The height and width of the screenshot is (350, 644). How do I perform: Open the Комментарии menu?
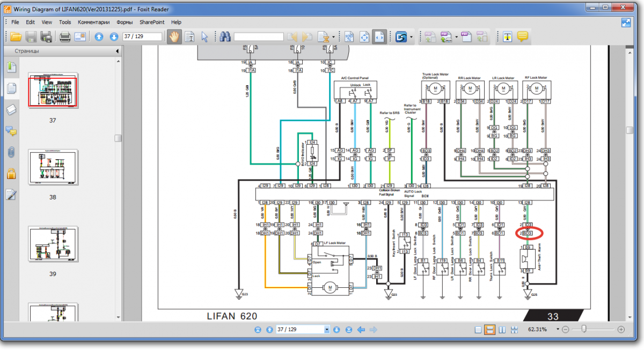pos(93,23)
